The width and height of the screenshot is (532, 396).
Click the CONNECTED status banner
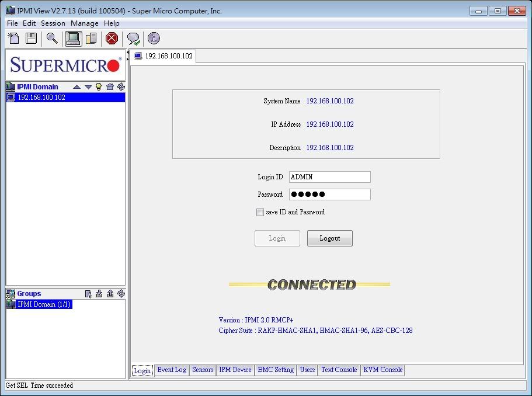click(x=310, y=284)
